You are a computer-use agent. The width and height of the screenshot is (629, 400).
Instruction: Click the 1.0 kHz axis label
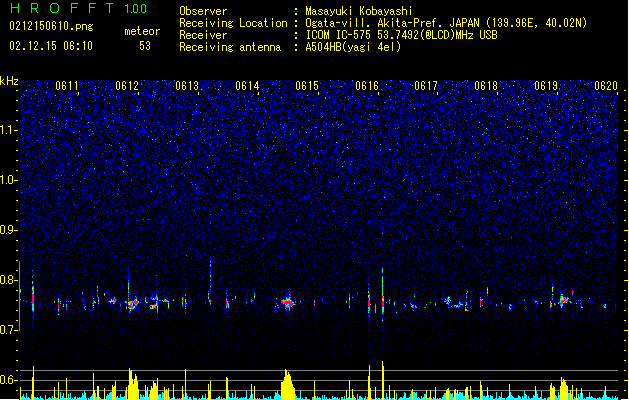8,180
